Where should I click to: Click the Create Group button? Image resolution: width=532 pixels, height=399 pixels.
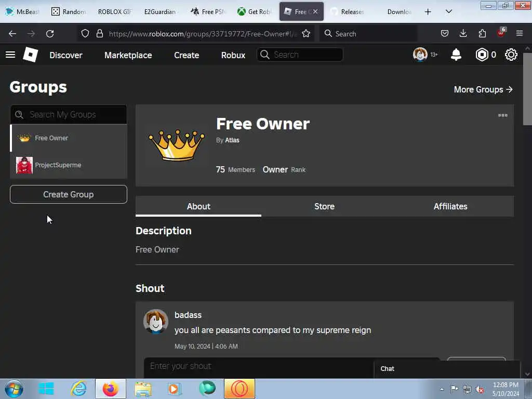point(69,194)
